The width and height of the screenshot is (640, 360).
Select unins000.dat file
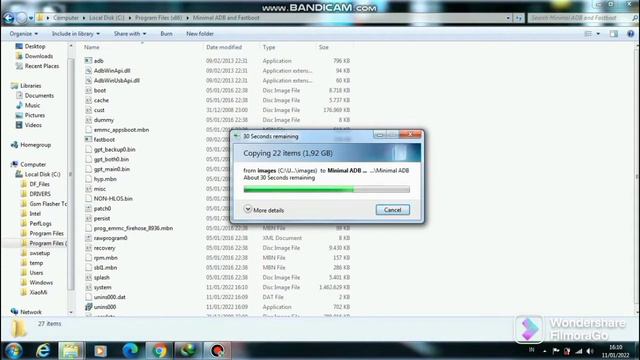[x=109, y=297]
